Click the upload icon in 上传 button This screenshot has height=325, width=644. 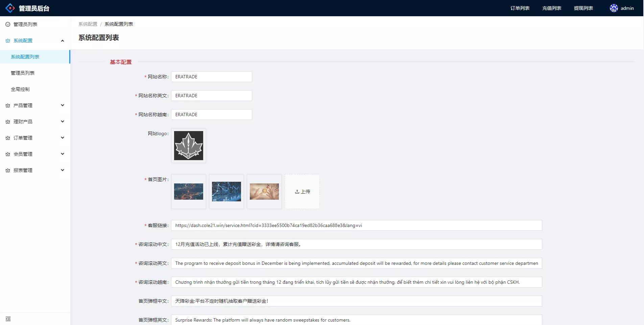point(297,192)
